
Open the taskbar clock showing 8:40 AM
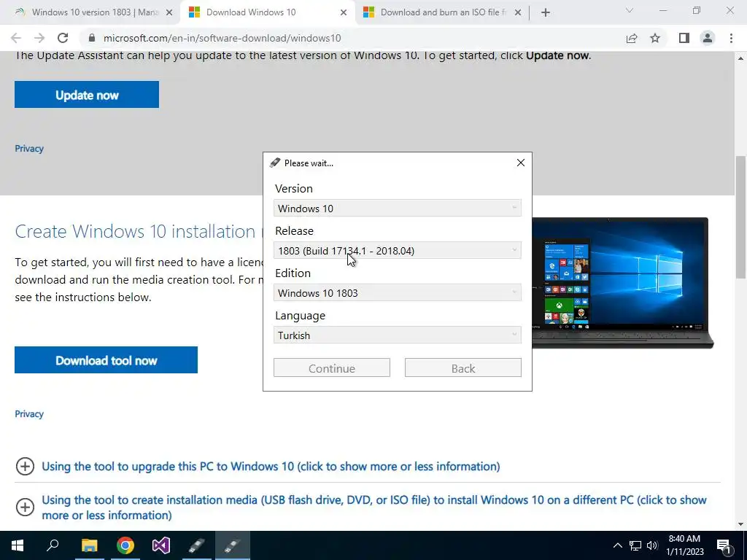(x=684, y=545)
